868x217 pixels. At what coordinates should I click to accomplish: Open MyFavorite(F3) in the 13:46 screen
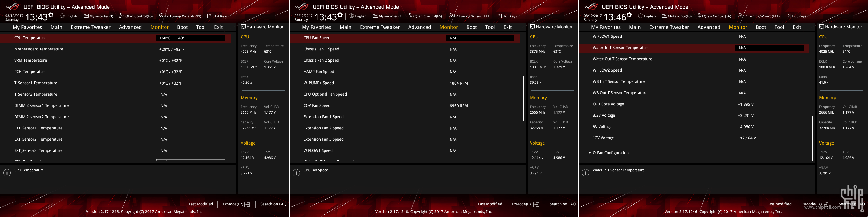677,16
